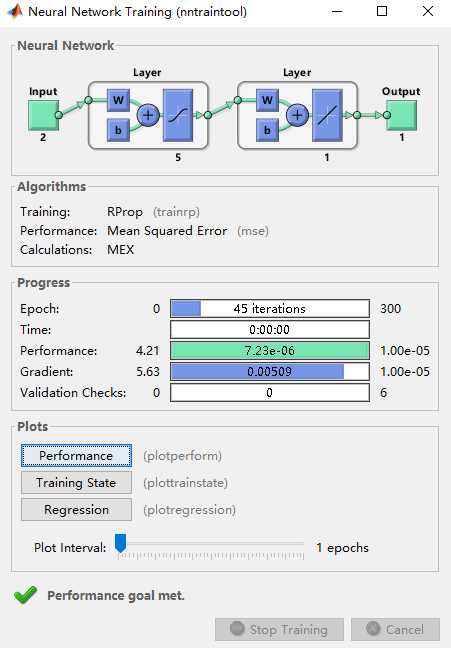451x648 pixels.
Task: Click the Gradient progress bar showing 0.00509
Action: coord(270,372)
